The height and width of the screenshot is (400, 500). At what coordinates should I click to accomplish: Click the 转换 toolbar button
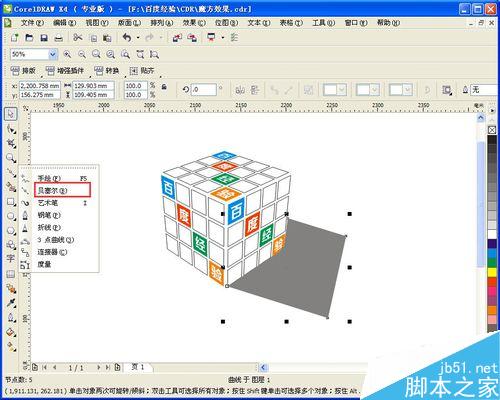[106, 71]
